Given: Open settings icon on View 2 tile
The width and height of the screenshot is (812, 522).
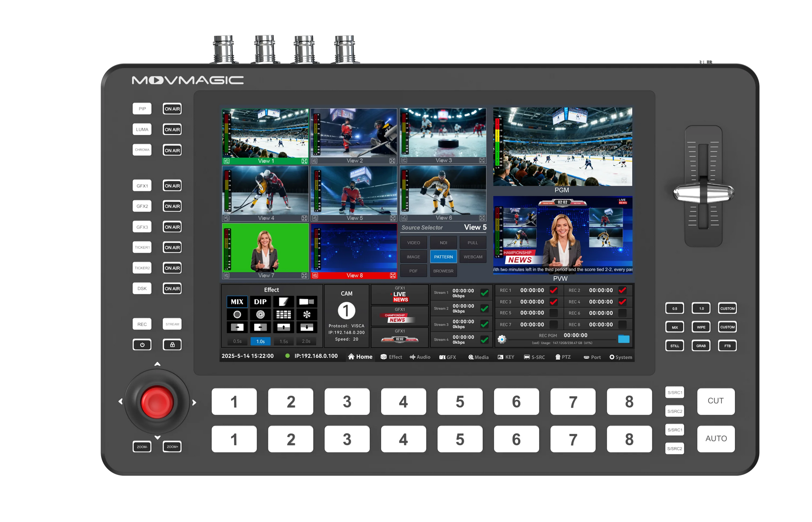Looking at the screenshot, I should coord(315,161).
